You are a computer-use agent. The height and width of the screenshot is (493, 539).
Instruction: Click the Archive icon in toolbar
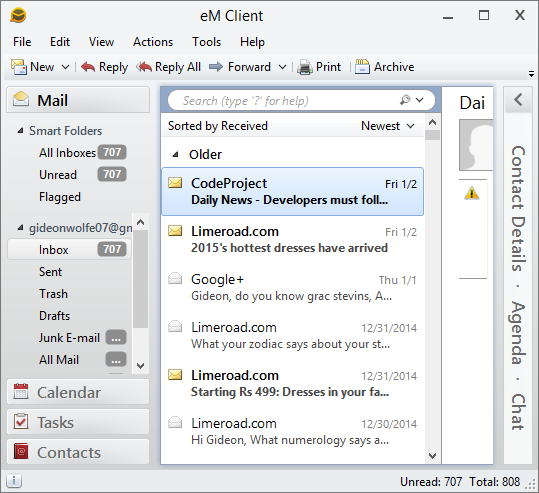(x=362, y=67)
